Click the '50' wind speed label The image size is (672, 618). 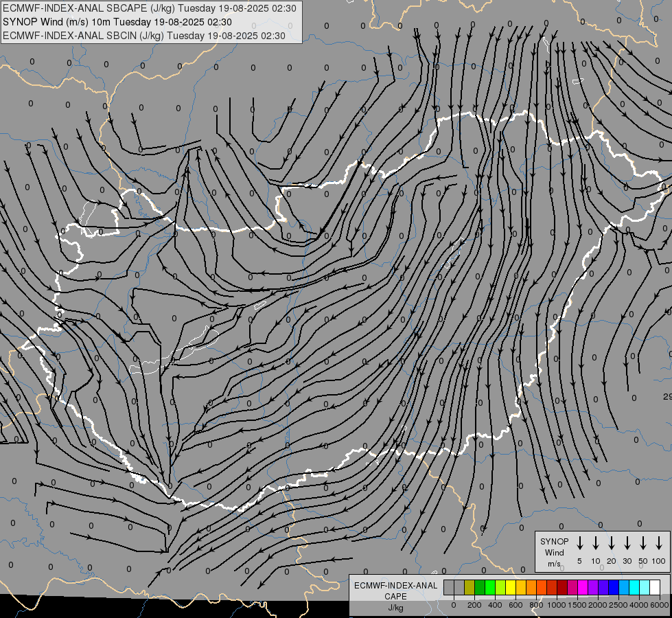(643, 561)
